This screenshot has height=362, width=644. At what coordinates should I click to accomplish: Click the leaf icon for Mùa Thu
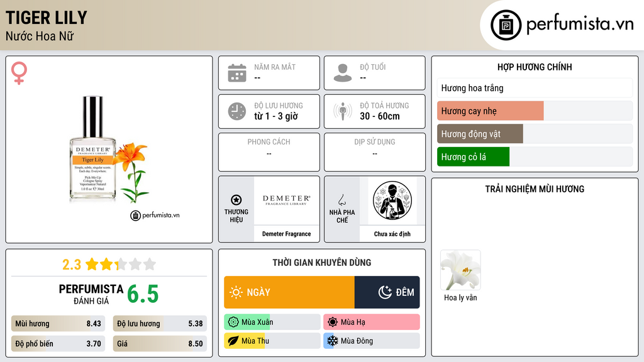click(x=233, y=341)
